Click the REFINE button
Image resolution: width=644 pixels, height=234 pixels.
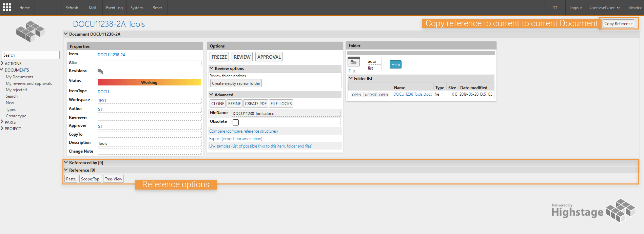click(x=234, y=103)
